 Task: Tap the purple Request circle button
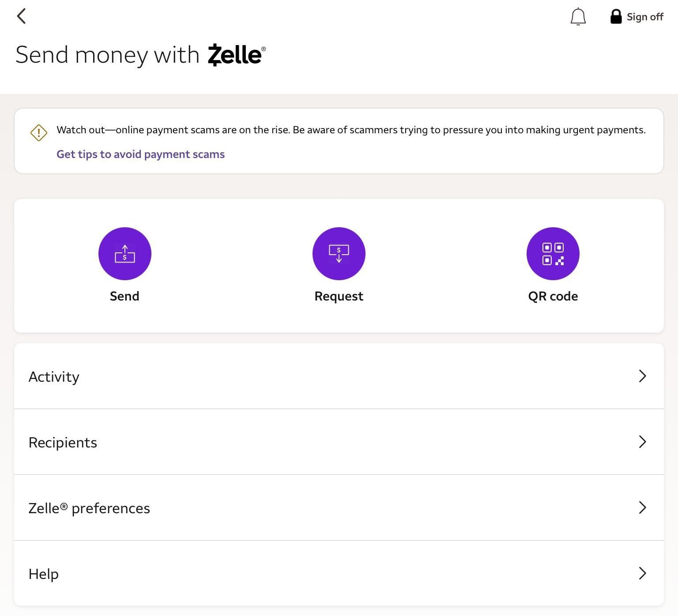click(339, 253)
